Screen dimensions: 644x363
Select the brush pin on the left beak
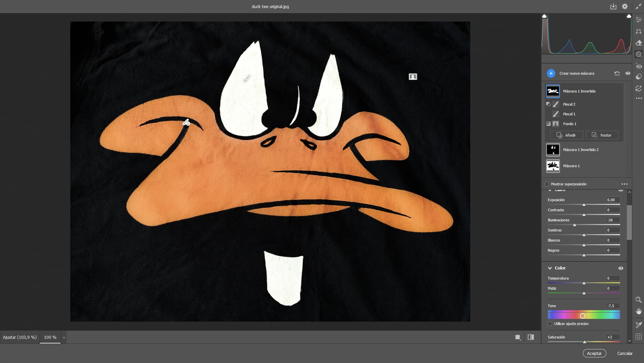[186, 122]
